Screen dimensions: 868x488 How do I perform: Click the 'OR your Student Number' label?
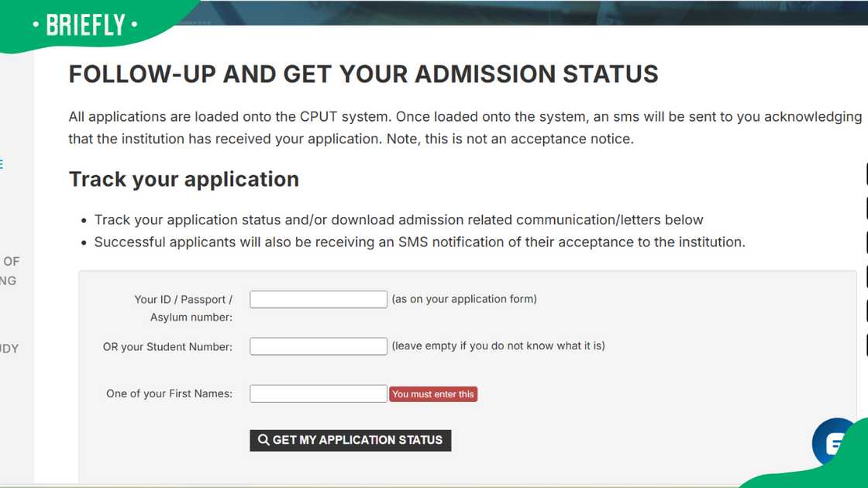[167, 347]
